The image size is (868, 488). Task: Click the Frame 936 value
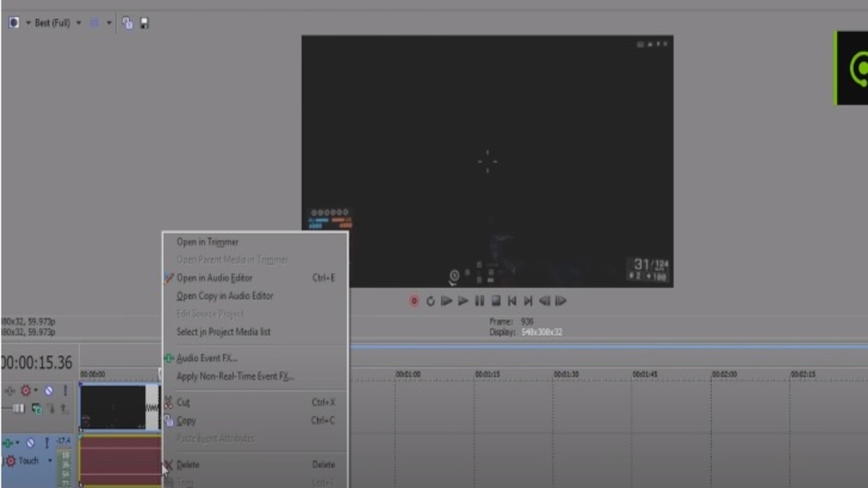[527, 321]
